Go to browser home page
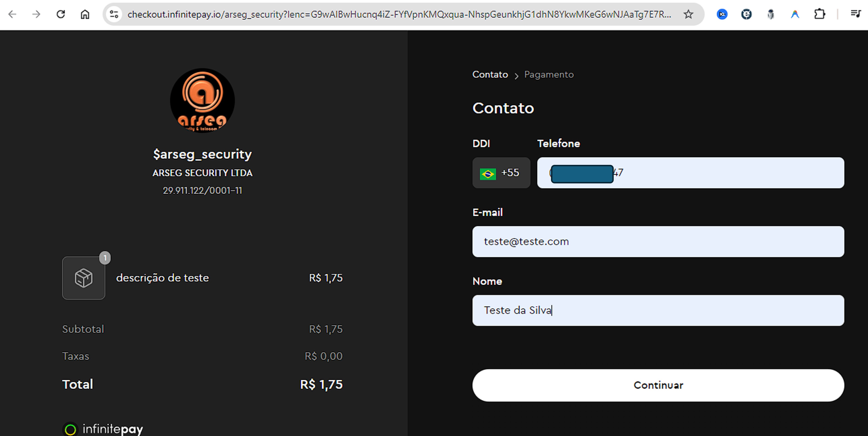Image resolution: width=868 pixels, height=436 pixels. [x=85, y=14]
